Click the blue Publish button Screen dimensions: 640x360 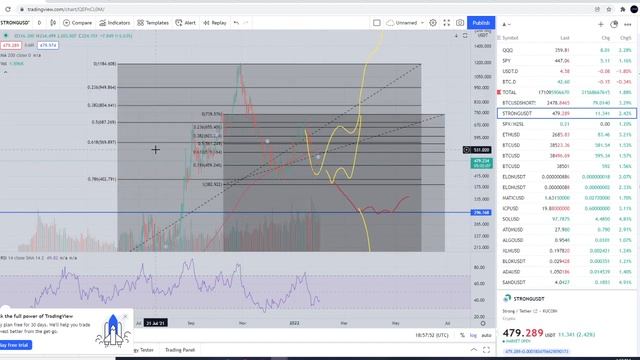(481, 23)
